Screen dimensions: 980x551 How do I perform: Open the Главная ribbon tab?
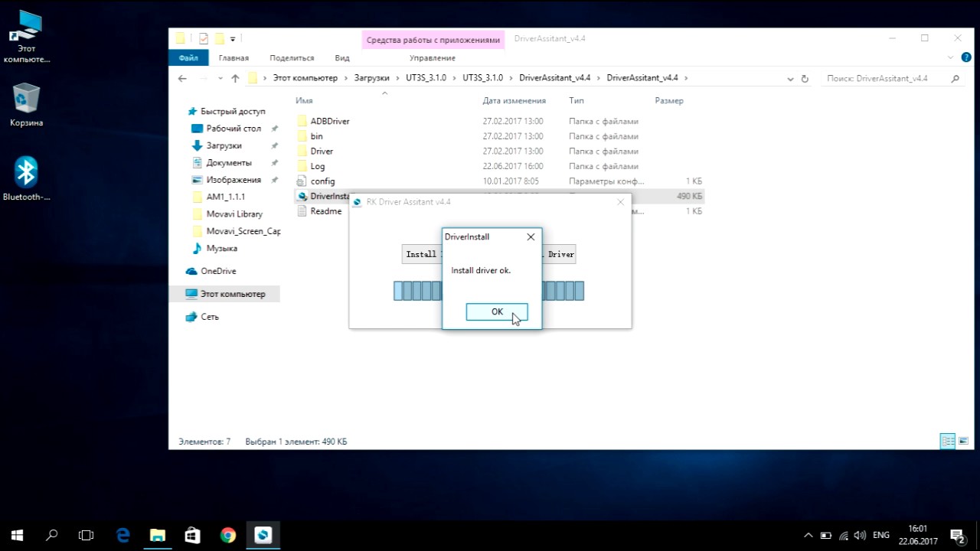tap(234, 58)
